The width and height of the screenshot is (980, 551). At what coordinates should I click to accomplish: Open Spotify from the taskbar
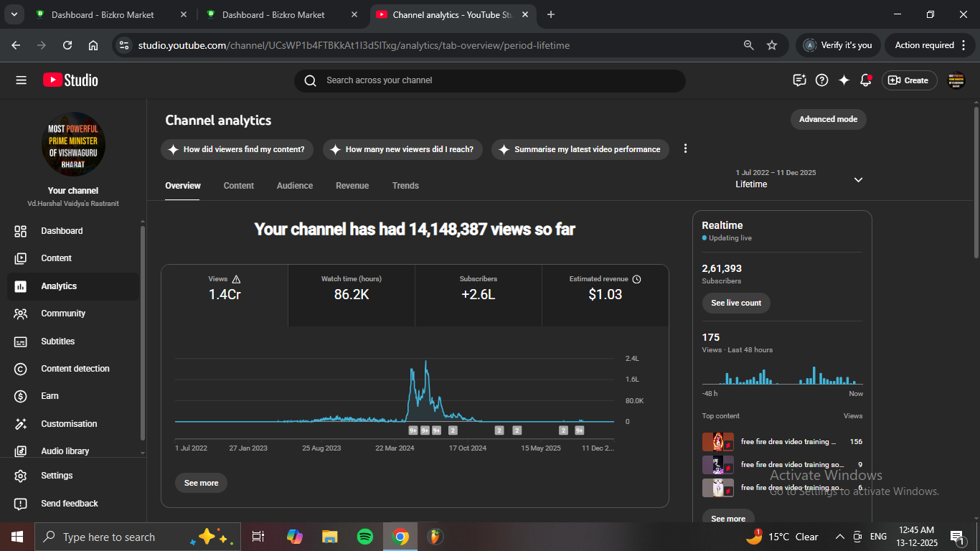(364, 537)
